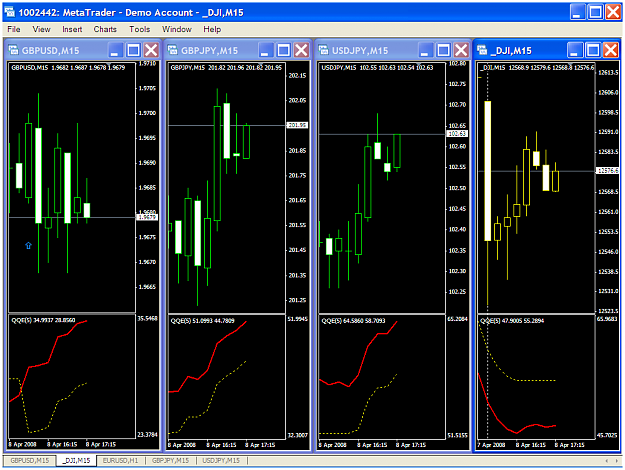Click the GBPUSD,M15 chart window icon
Image resolution: width=625 pixels, height=470 pixels.
coord(14,50)
